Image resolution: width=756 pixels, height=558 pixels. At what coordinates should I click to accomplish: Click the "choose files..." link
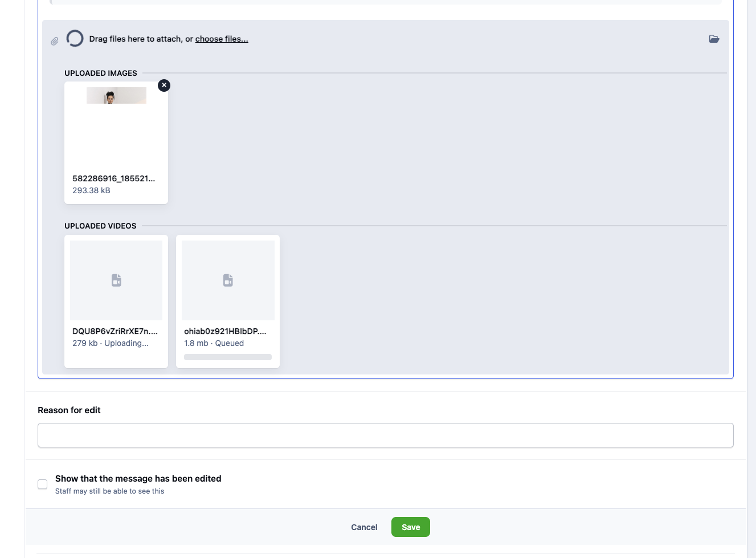pyautogui.click(x=222, y=39)
